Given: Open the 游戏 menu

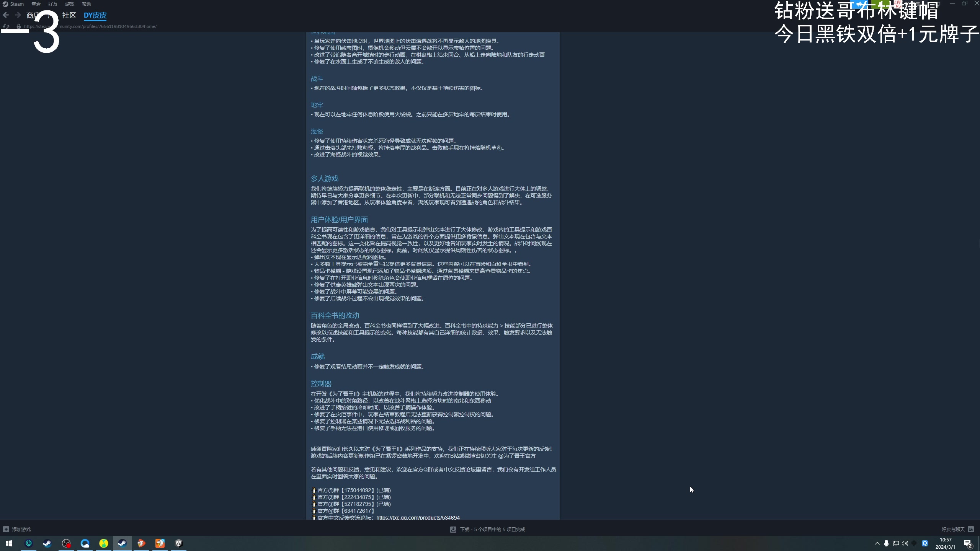Looking at the screenshot, I should click(x=70, y=4).
